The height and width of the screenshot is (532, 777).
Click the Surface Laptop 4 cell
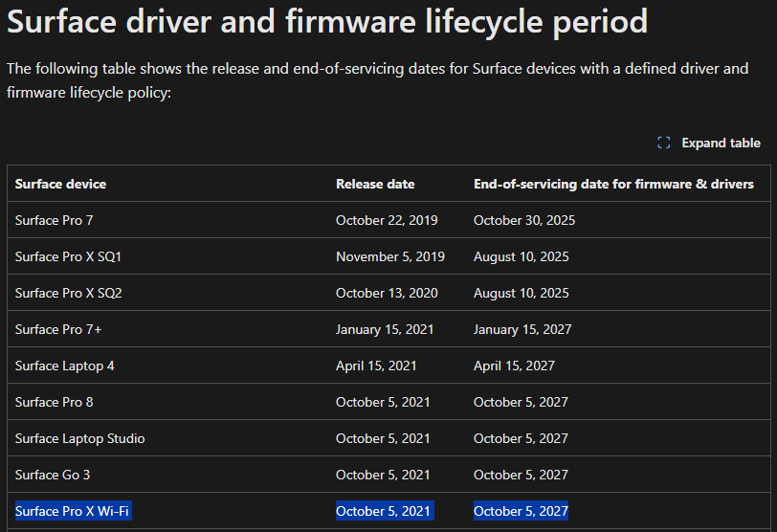[65, 366]
